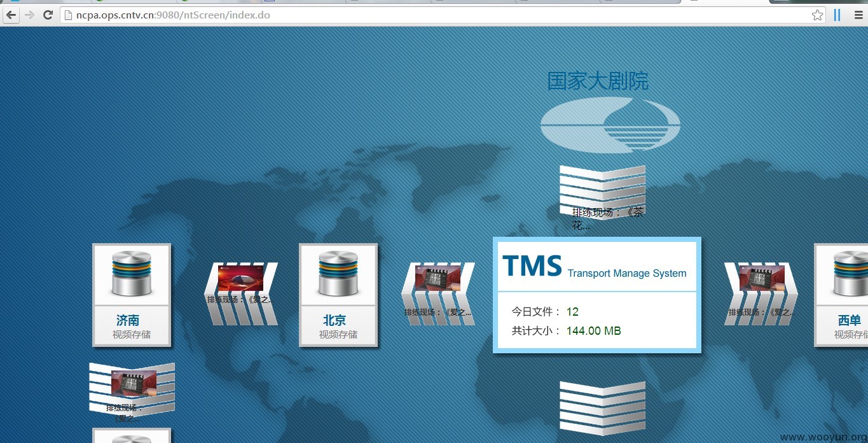Click the 今日文件 count value 12
Viewport: 868px width, 443px height.
(572, 312)
